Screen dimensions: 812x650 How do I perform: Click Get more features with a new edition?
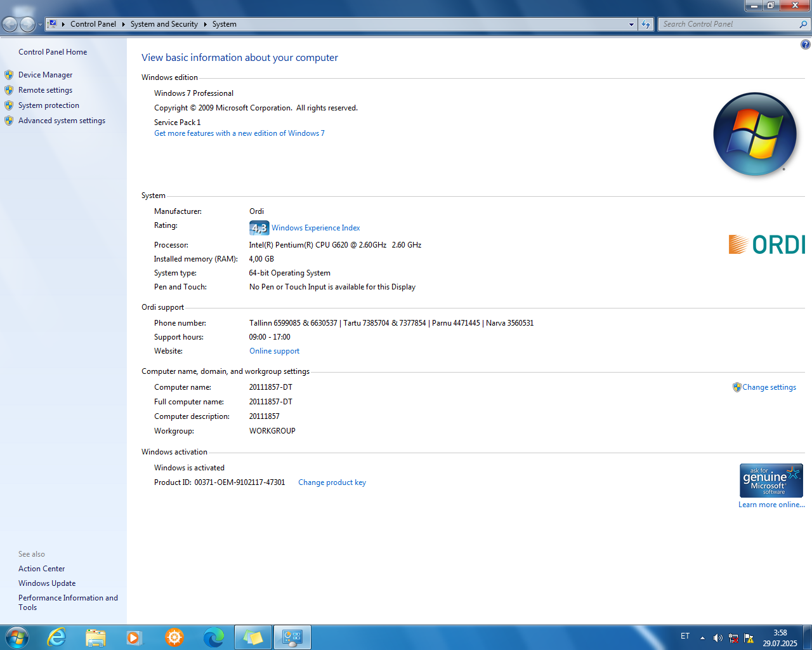click(239, 133)
